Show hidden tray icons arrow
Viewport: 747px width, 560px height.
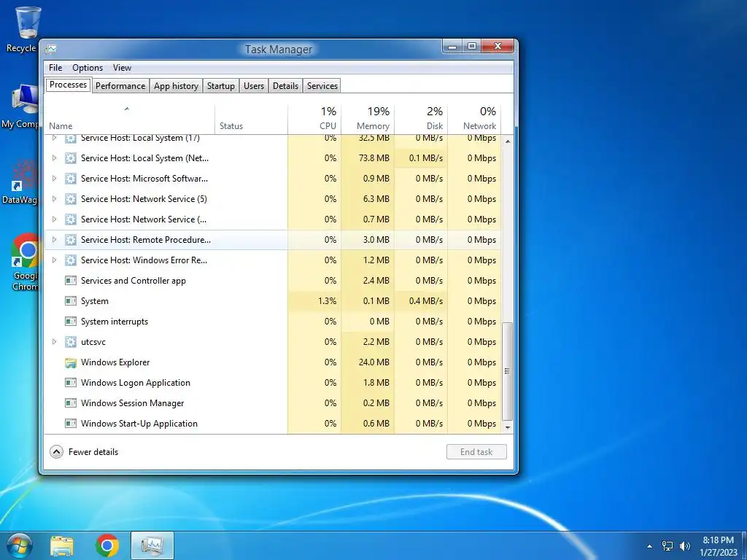[x=649, y=546]
